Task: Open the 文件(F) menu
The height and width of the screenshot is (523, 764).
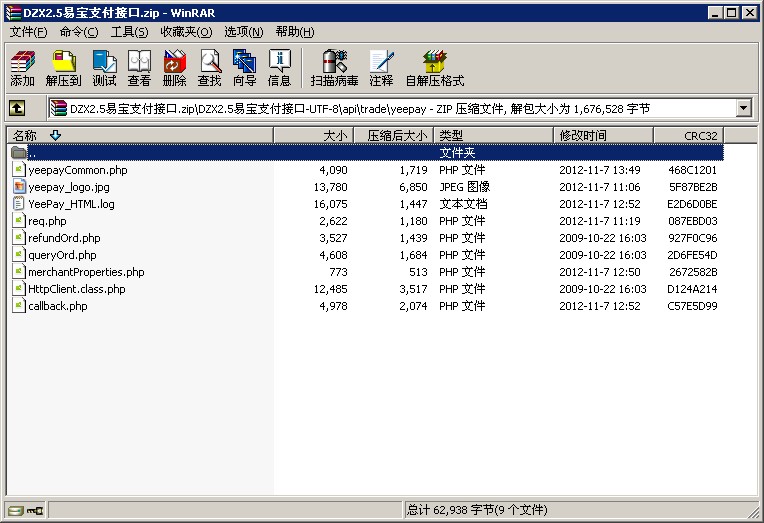Action: (x=28, y=32)
